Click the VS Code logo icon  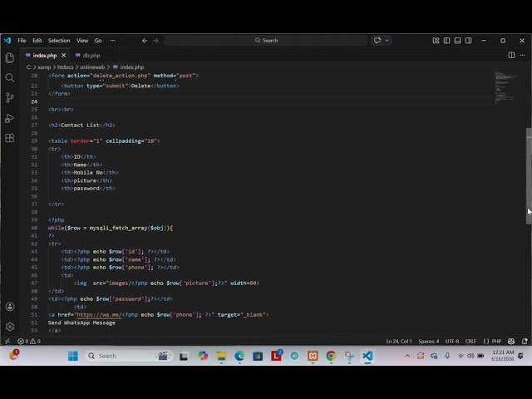[x=7, y=41]
